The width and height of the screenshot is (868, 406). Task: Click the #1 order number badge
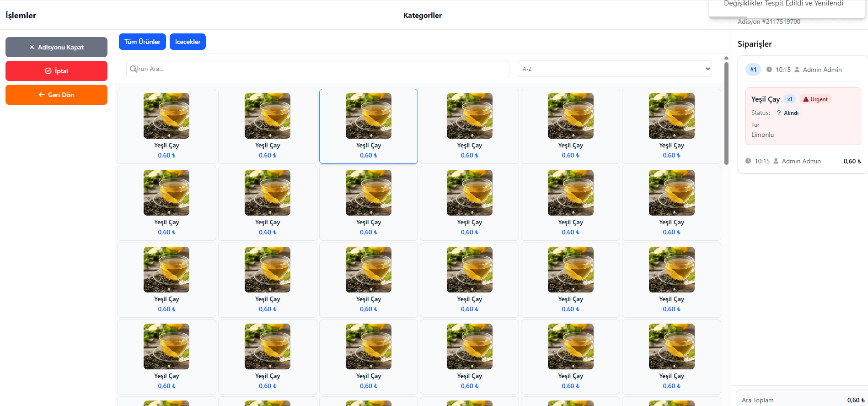[753, 70]
